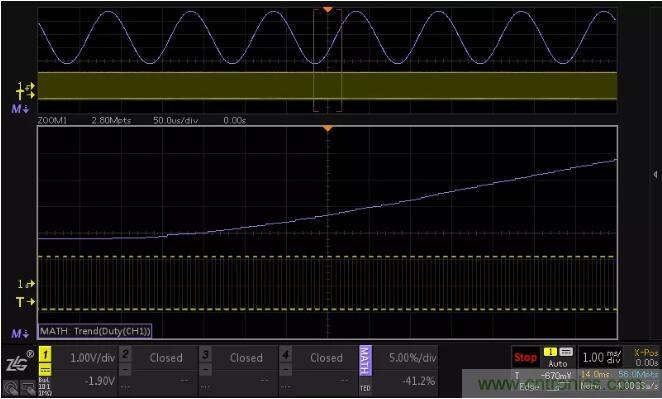
Task: Open the purple MATH channel tab
Action: tap(365, 361)
